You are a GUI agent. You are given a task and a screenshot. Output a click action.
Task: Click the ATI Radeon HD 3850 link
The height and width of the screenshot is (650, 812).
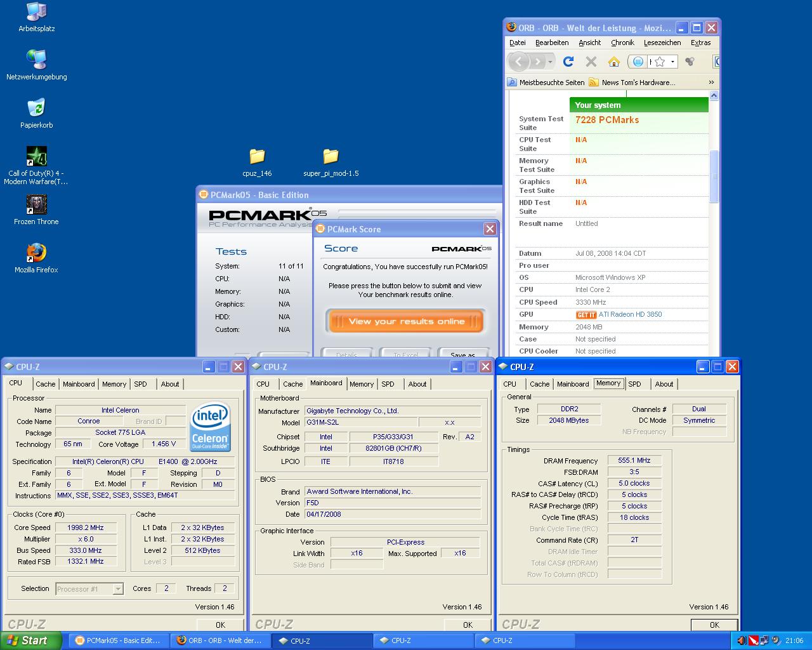[x=630, y=314]
